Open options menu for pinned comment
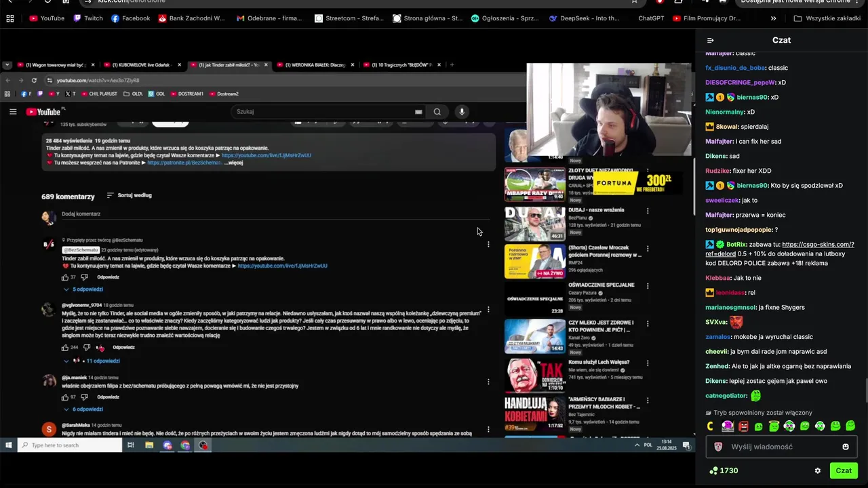The width and height of the screenshot is (868, 488). tap(488, 244)
